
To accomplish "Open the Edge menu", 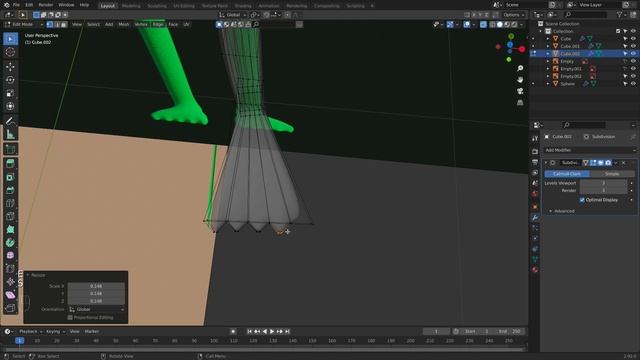I will (158, 24).
